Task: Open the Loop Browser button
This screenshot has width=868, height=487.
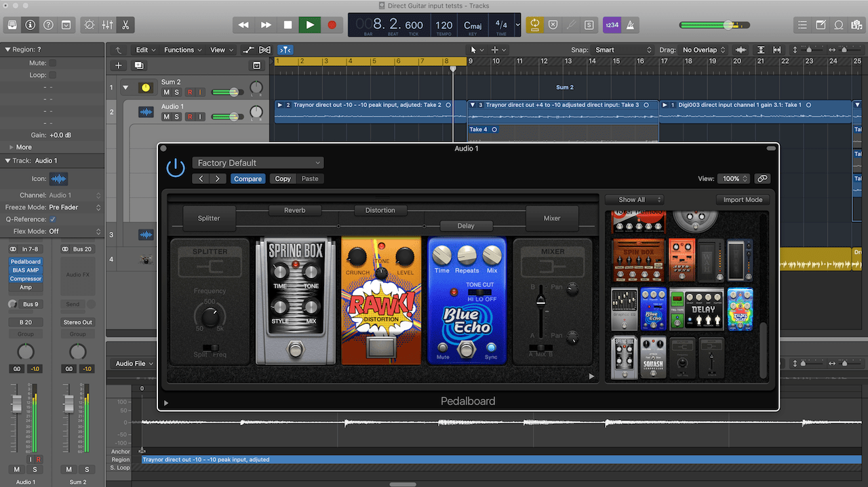Action: [x=838, y=25]
